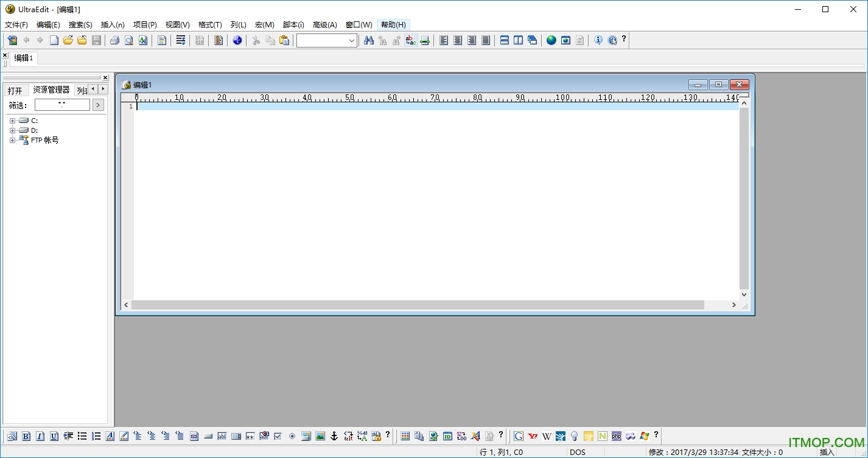Click the New file icon in toolbar
The width and height of the screenshot is (868, 458).
click(x=54, y=40)
